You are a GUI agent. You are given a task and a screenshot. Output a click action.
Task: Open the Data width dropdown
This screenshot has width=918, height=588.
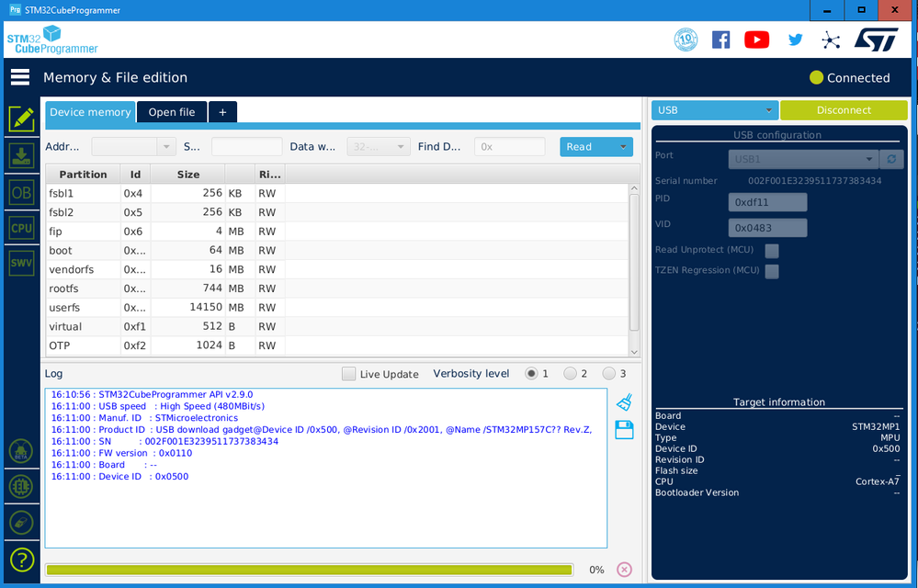(379, 147)
